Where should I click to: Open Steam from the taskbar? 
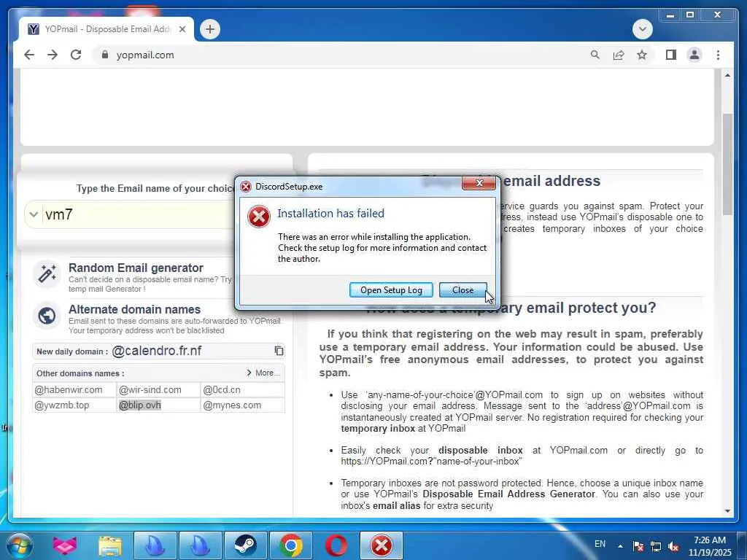(x=245, y=545)
